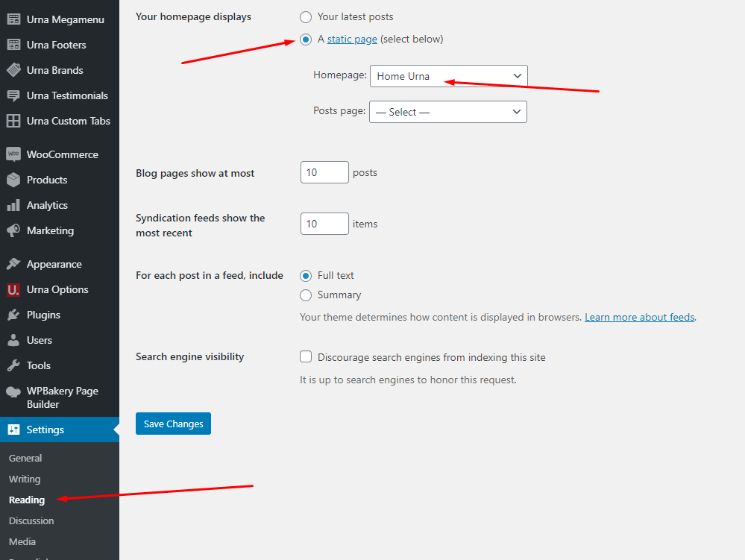Click the Tools wrench icon
This screenshot has height=560, width=745.
click(x=13, y=365)
